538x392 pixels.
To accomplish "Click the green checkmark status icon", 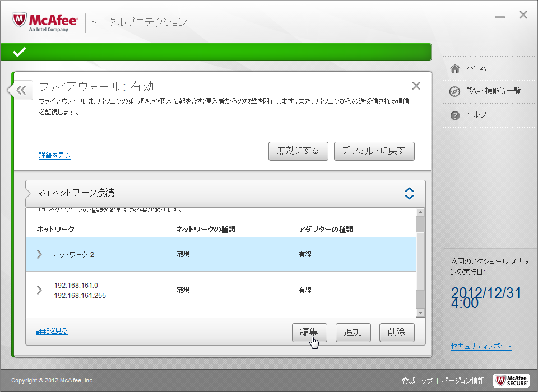I will [x=20, y=52].
